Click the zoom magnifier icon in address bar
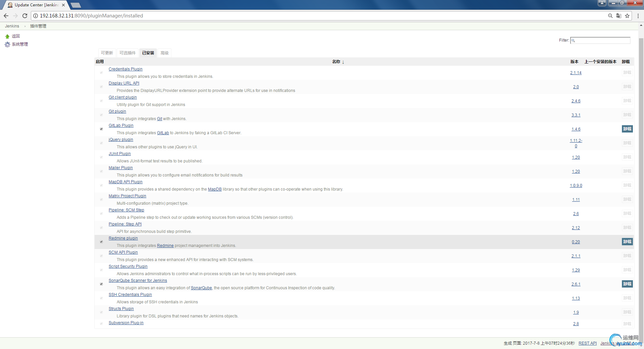The width and height of the screenshot is (644, 349). coord(610,16)
